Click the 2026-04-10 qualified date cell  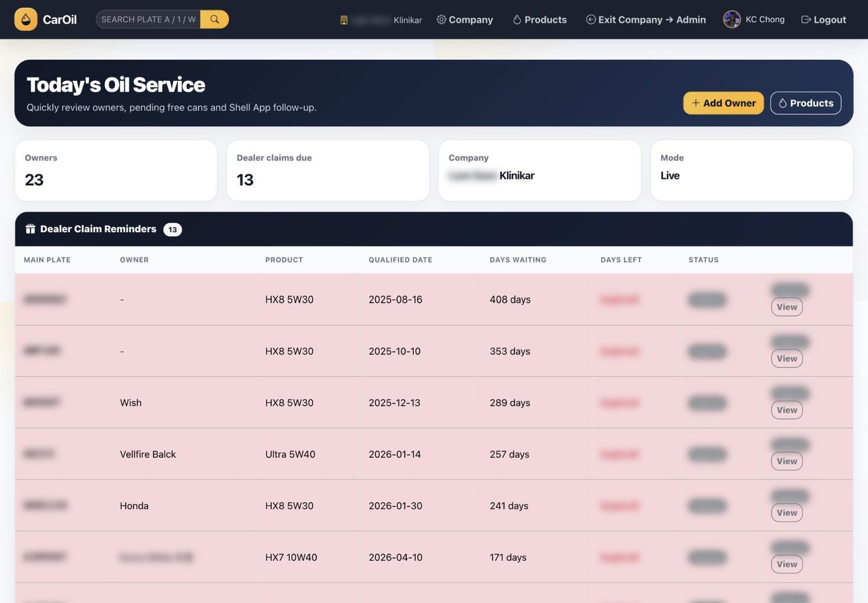[395, 558]
